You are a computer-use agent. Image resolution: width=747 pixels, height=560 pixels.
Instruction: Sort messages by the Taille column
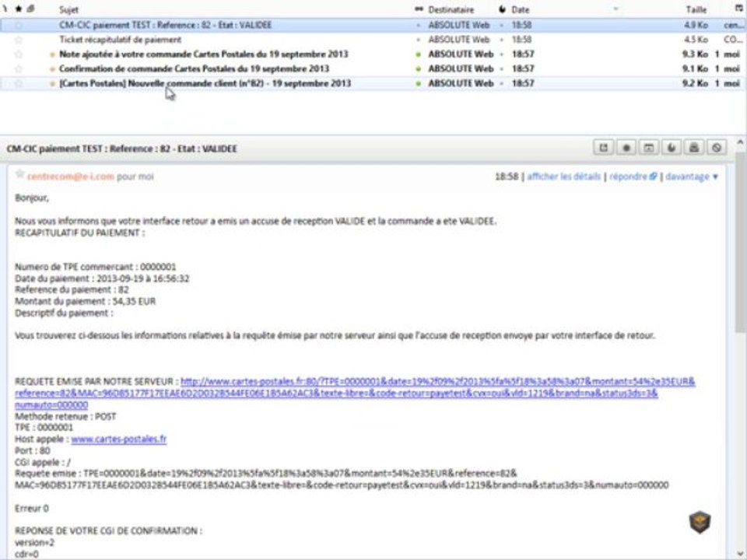[x=696, y=9]
